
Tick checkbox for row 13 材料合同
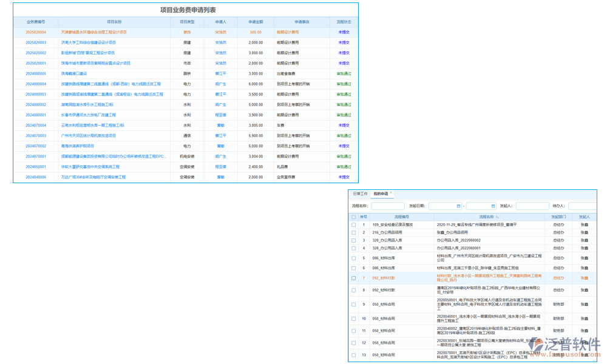click(x=353, y=354)
